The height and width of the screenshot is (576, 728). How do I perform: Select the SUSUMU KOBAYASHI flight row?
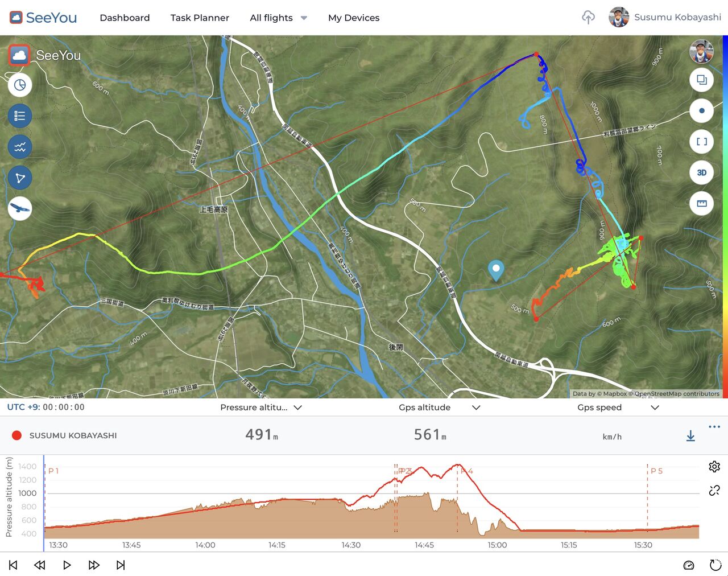click(364, 435)
